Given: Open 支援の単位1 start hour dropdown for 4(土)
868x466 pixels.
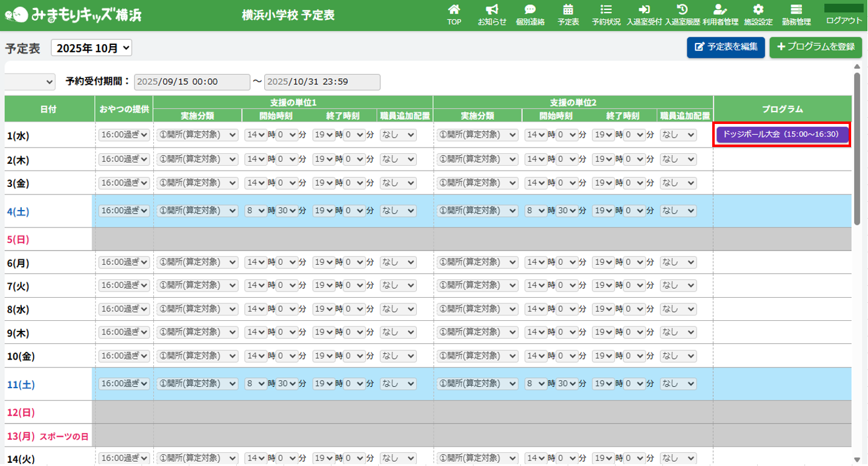Looking at the screenshot, I should click(255, 211).
